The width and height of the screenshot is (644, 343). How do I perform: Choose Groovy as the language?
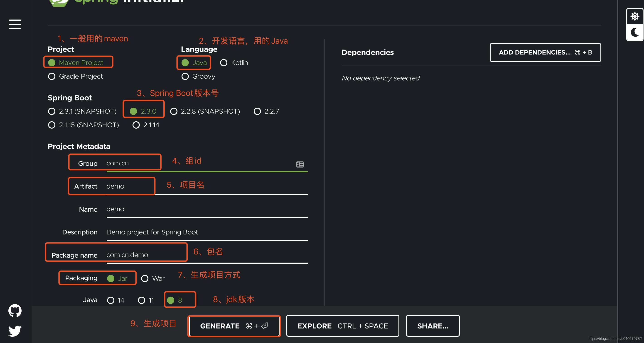click(198, 76)
